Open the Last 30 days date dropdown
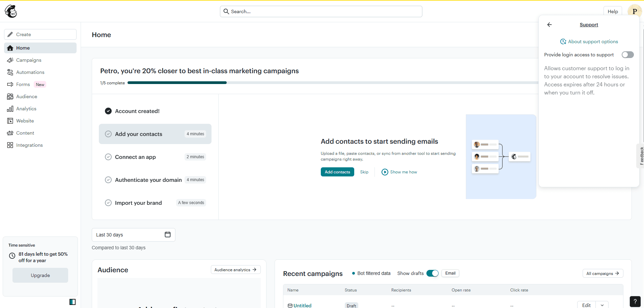 point(134,235)
